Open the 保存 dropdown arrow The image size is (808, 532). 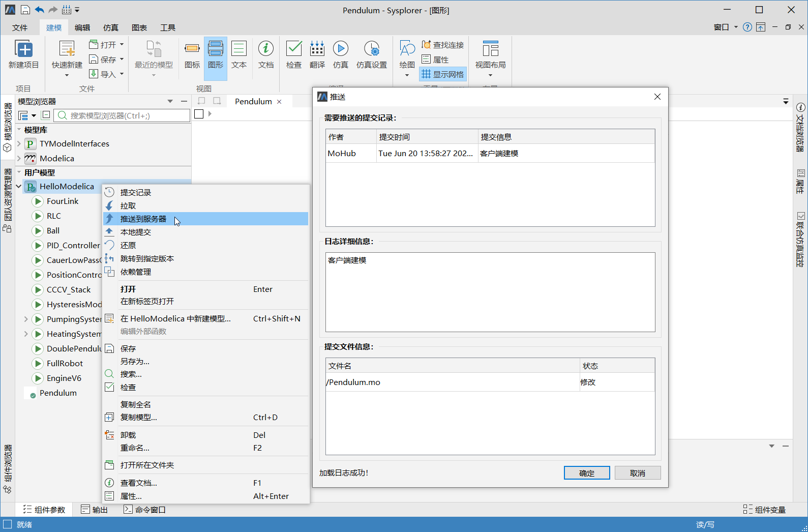coord(122,60)
